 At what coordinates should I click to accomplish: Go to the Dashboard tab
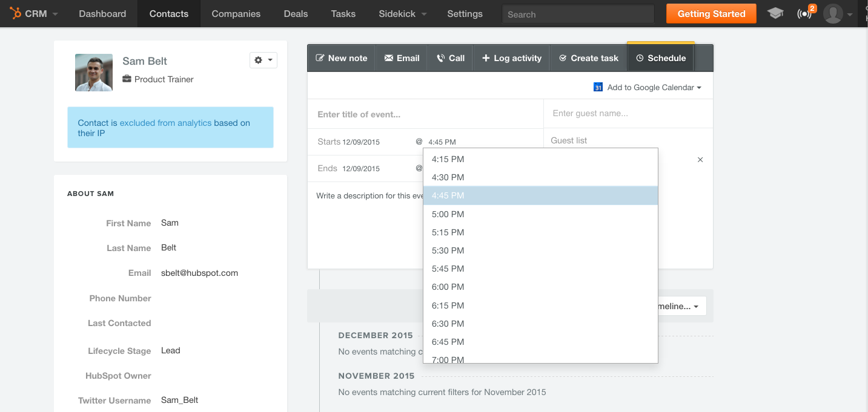tap(102, 13)
